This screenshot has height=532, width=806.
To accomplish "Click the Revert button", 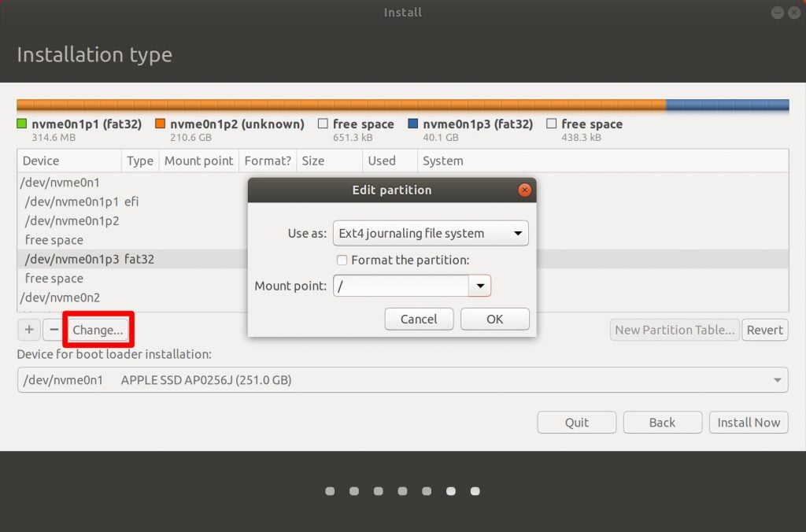I will point(764,330).
